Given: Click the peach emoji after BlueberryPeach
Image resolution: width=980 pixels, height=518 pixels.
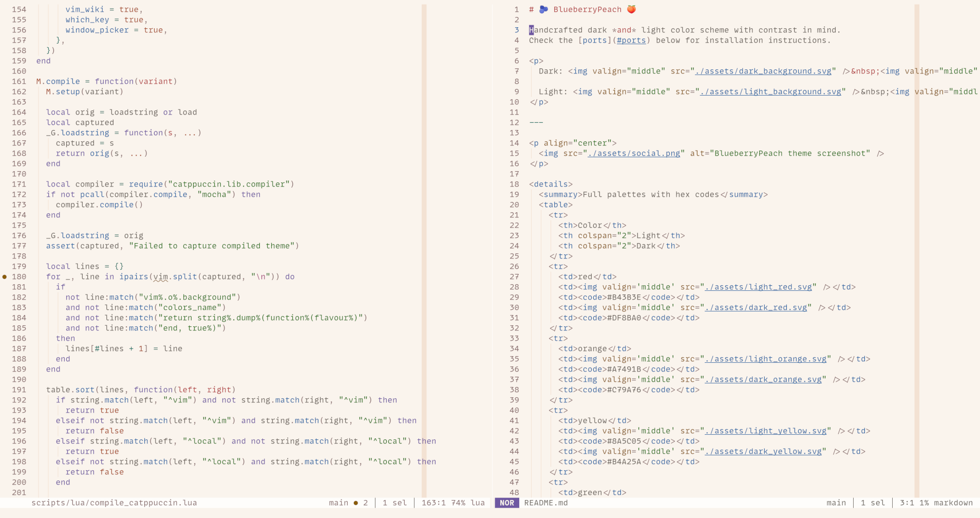Looking at the screenshot, I should tap(631, 9).
